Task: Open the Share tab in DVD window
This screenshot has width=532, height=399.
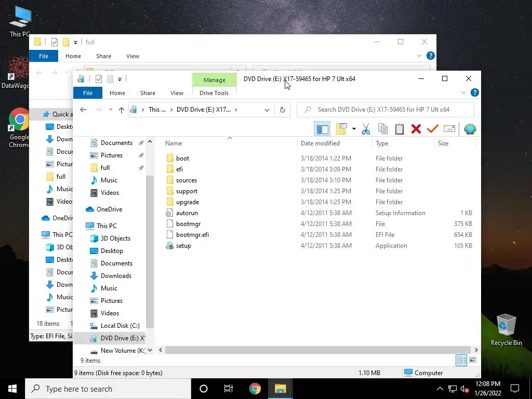Action: coord(148,93)
